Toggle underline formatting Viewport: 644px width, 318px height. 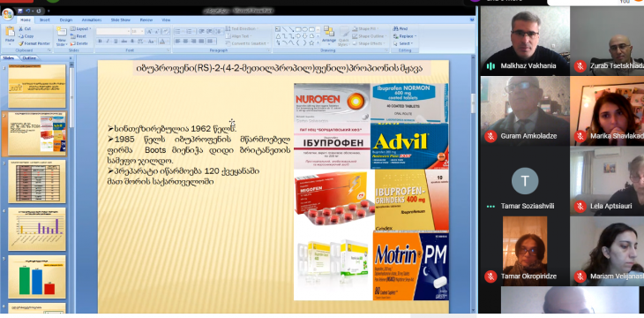[x=116, y=42]
